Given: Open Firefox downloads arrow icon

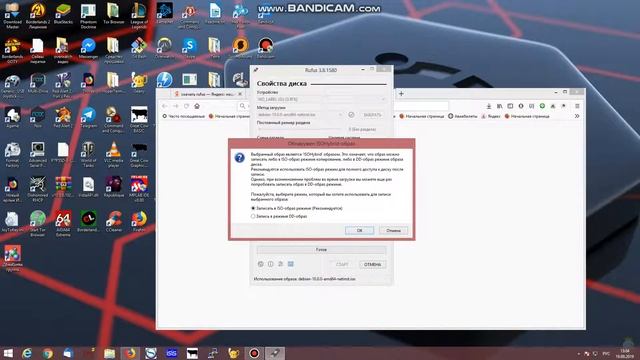Looking at the screenshot, I should [489, 106].
